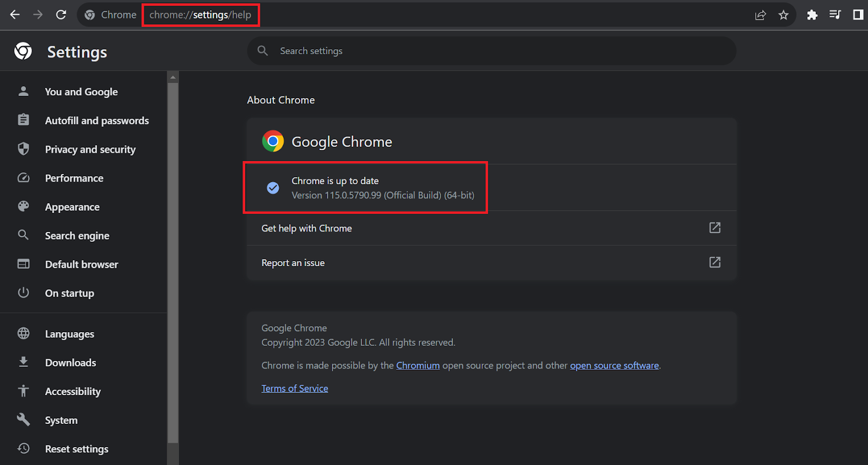Click the person icon for You and Google
868x465 pixels.
(x=23, y=91)
